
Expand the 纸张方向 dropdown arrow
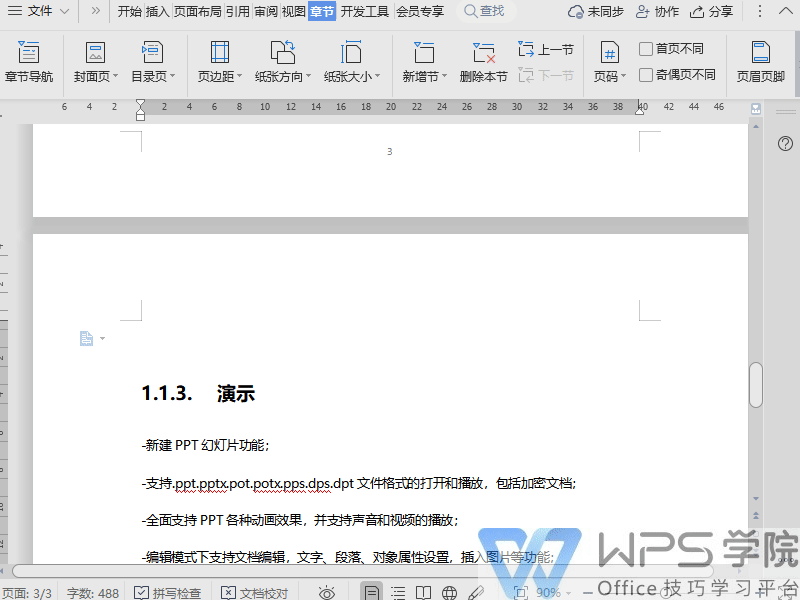tap(308, 76)
